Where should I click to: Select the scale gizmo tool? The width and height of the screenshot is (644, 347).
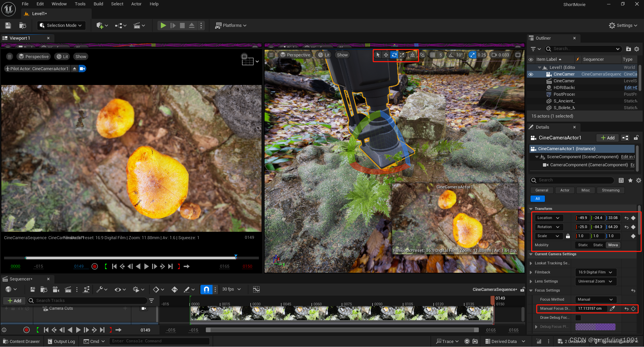402,55
